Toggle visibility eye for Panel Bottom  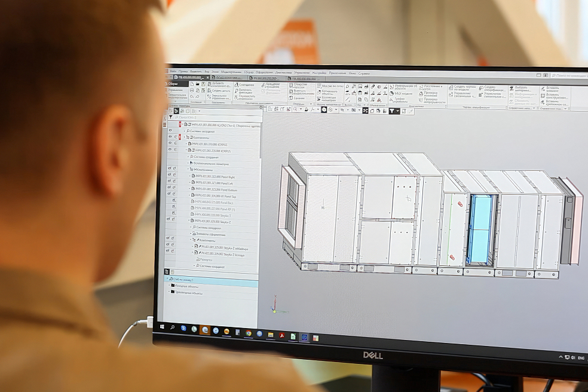(x=169, y=188)
